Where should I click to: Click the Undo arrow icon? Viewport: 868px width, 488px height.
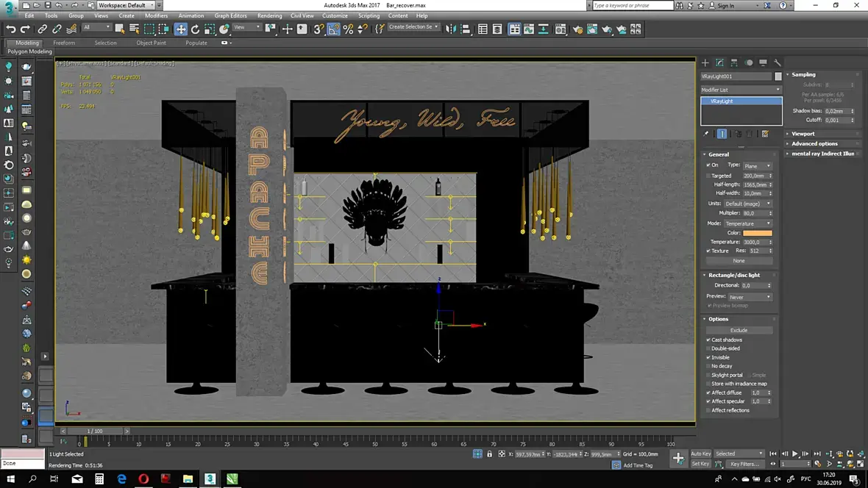point(11,29)
